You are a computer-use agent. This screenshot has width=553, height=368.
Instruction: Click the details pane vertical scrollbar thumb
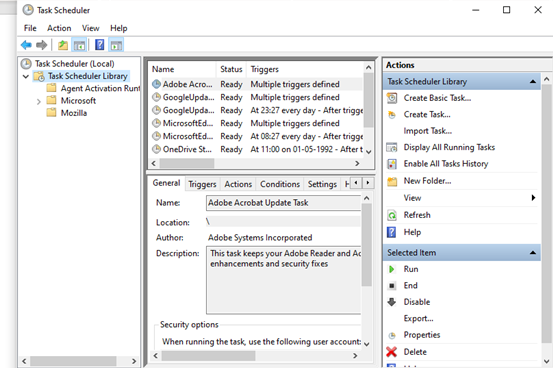click(x=367, y=245)
